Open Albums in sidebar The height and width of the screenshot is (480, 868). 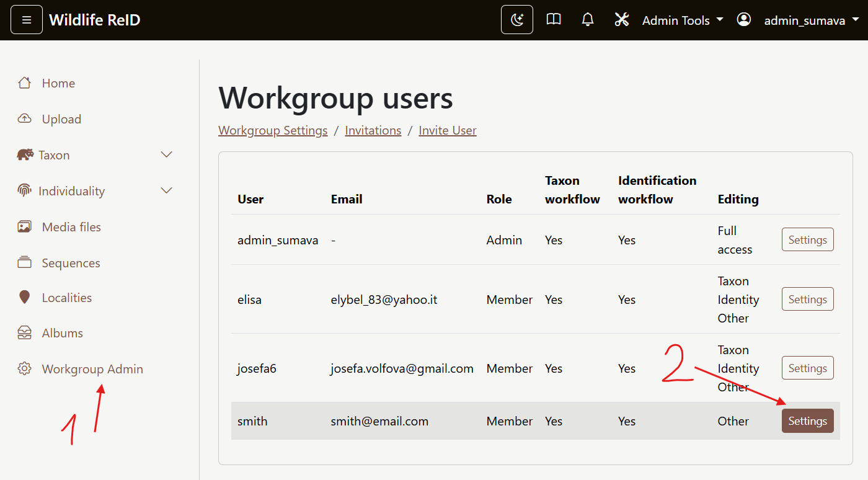(x=62, y=333)
